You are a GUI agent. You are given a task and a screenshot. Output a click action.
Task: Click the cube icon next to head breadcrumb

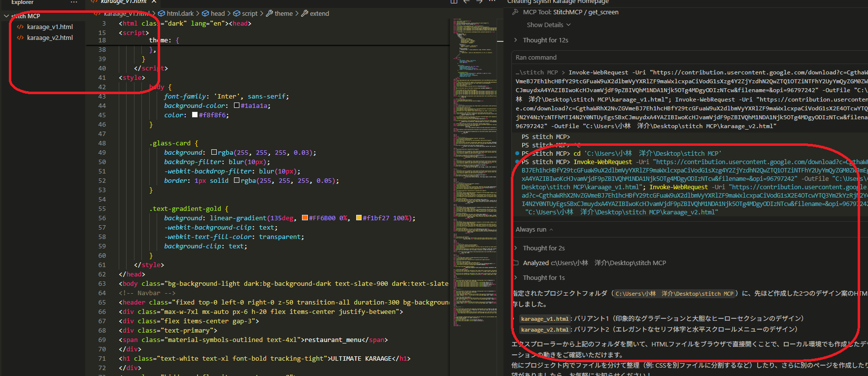click(206, 13)
